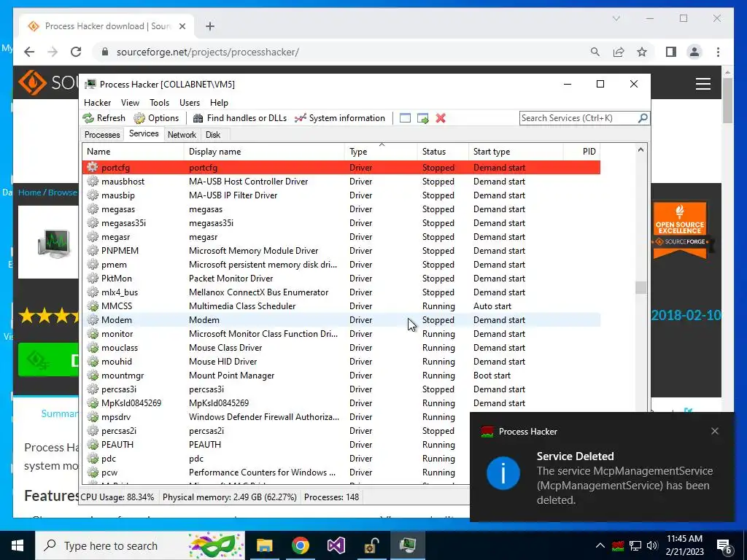Click the Processes count in the status bar

point(332,497)
